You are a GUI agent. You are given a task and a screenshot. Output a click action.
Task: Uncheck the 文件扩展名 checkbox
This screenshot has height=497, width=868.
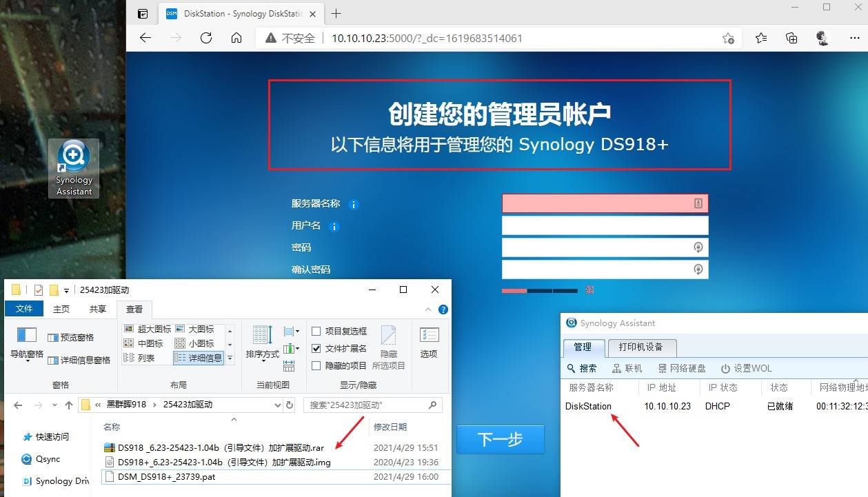[316, 348]
